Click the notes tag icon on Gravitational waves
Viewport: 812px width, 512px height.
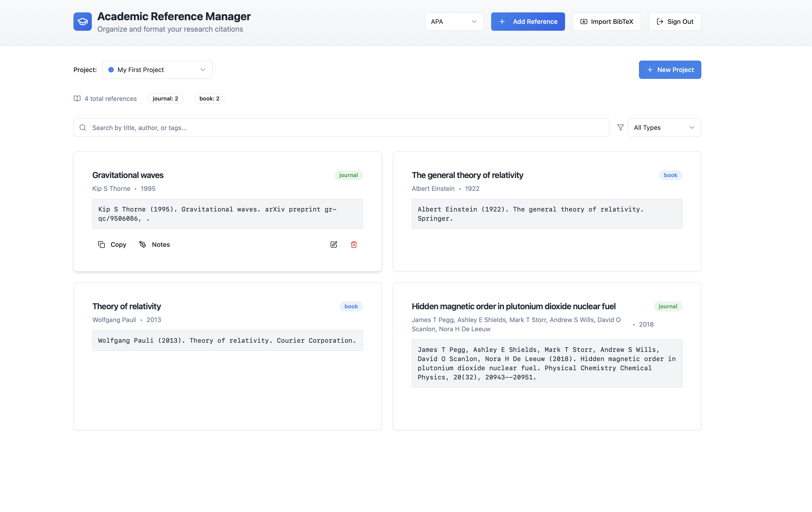point(143,244)
